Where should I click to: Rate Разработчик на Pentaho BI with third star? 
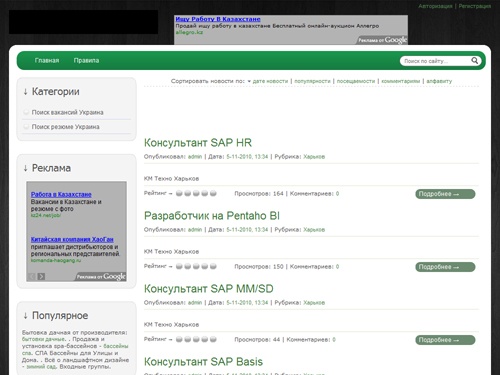[x=196, y=266]
